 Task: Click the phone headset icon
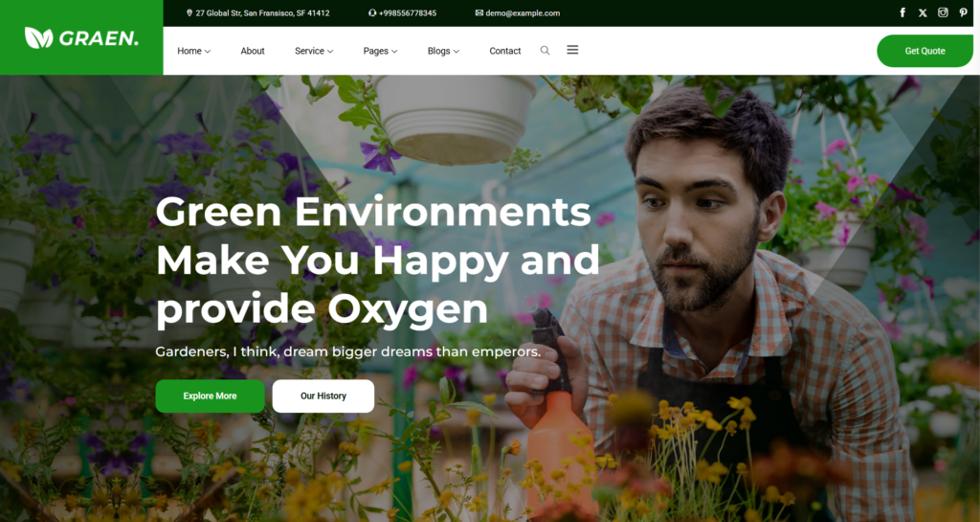tap(372, 12)
